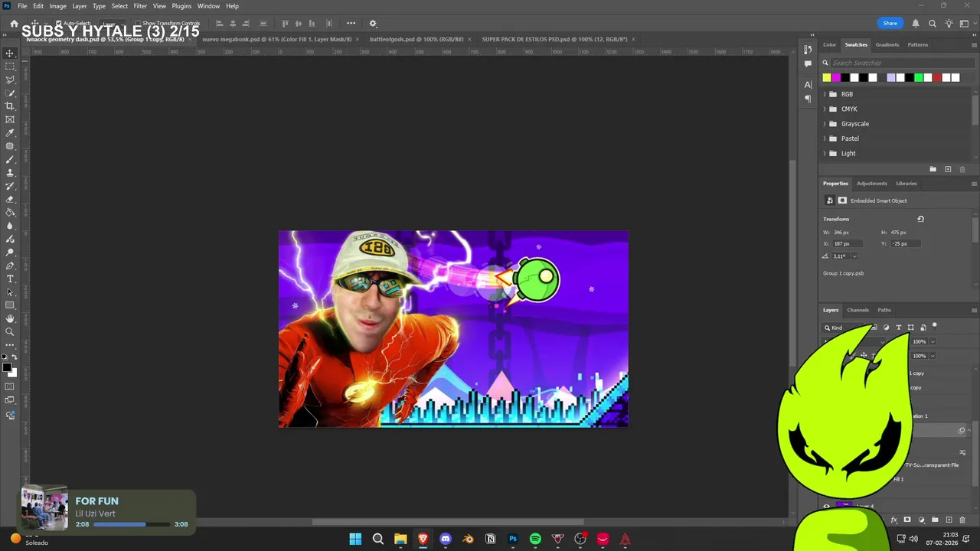Expand the Pastel swatch folder
Image resolution: width=980 pixels, height=551 pixels.
(825, 139)
